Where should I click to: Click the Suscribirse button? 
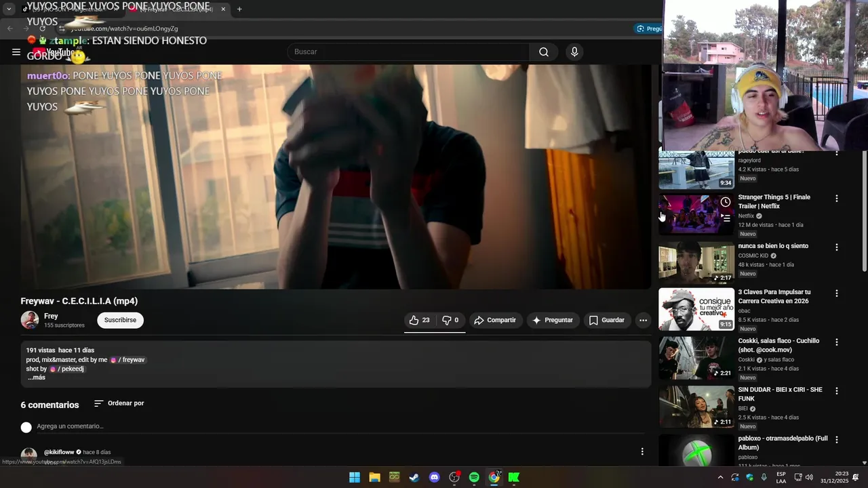pos(120,320)
